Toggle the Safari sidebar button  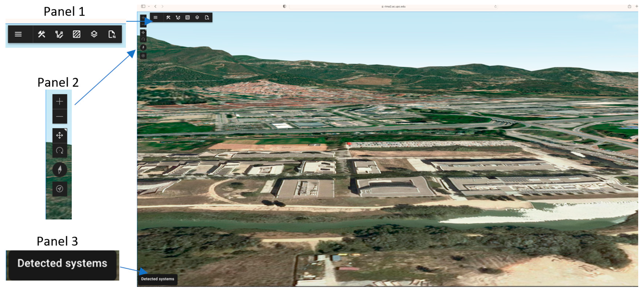pyautogui.click(x=143, y=6)
